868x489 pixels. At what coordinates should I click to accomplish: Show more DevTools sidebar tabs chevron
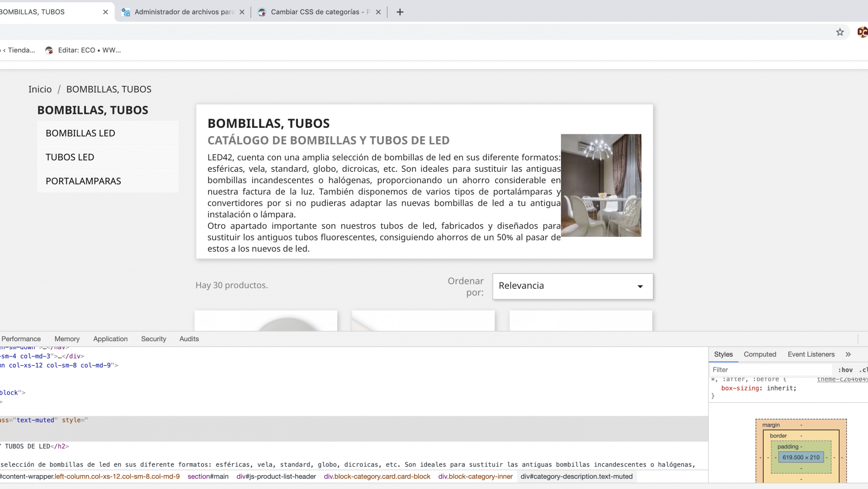click(848, 354)
